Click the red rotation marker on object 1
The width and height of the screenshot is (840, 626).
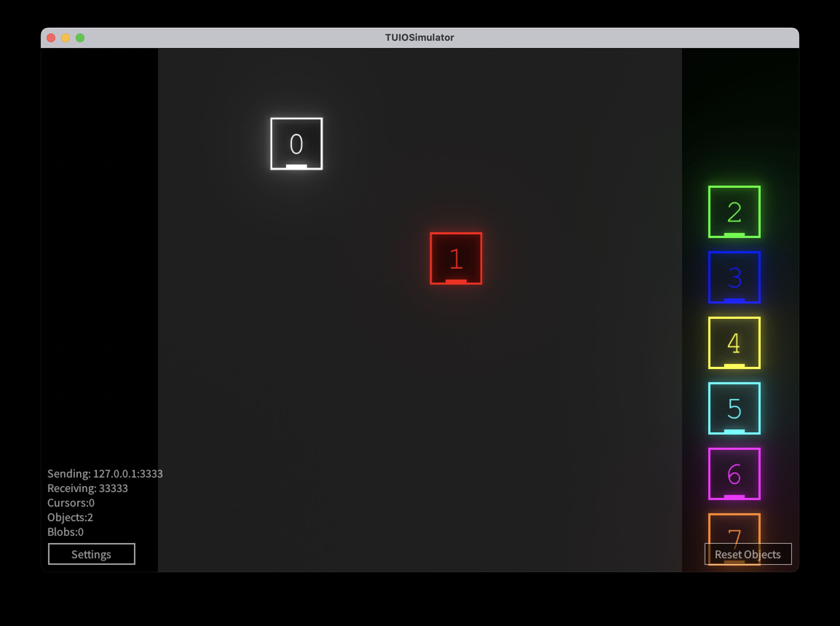click(456, 281)
